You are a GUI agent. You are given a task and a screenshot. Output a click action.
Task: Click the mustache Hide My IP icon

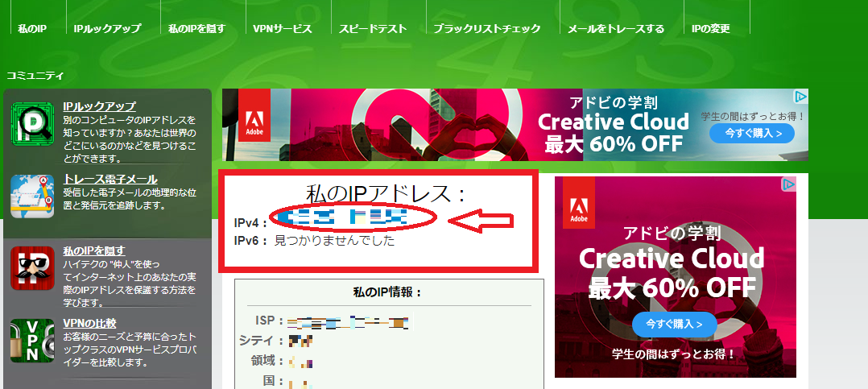tap(32, 268)
